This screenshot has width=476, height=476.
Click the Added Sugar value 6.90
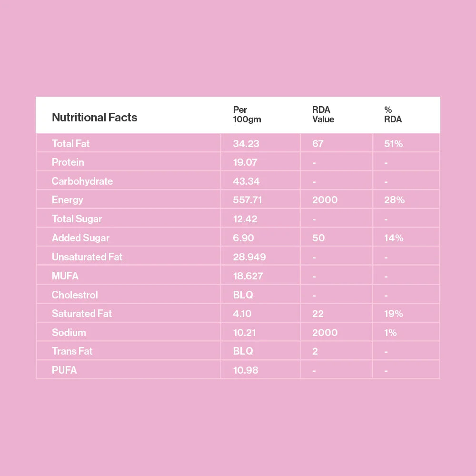tap(243, 238)
